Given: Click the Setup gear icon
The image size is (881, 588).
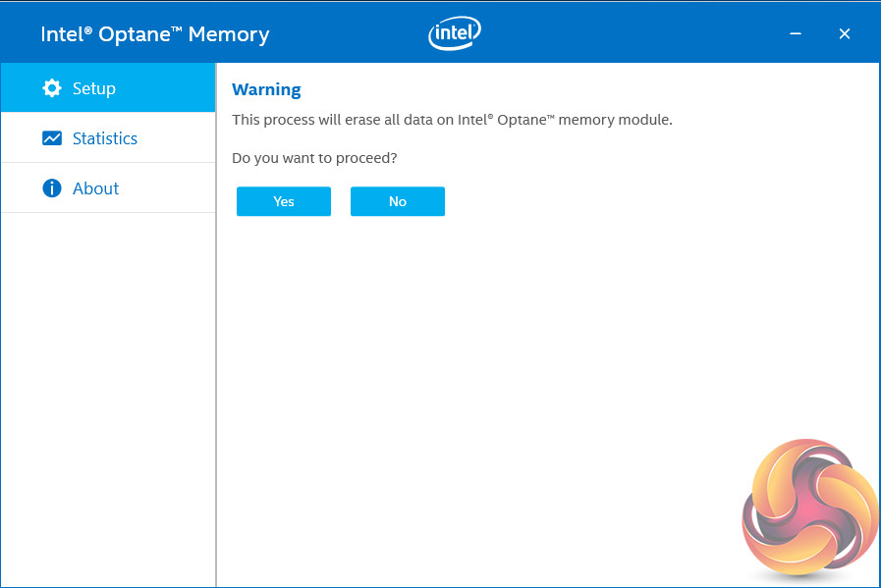Looking at the screenshot, I should (52, 88).
